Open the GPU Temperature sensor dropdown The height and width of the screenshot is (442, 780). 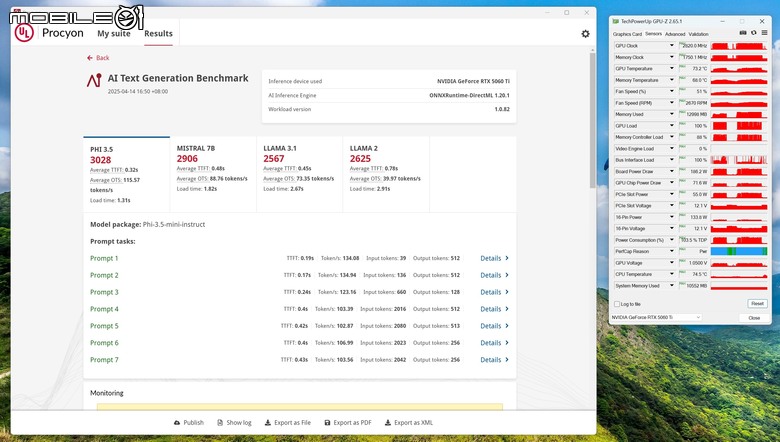click(x=672, y=69)
